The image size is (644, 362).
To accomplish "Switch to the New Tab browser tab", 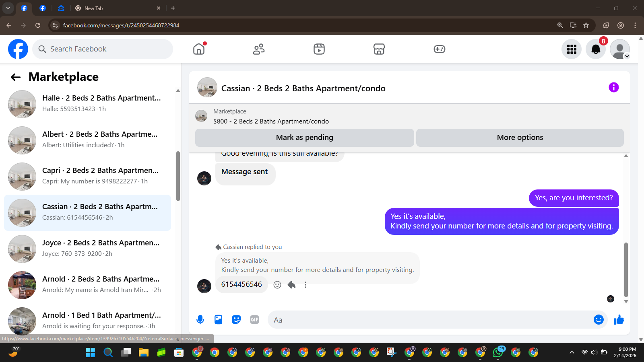I will (118, 8).
